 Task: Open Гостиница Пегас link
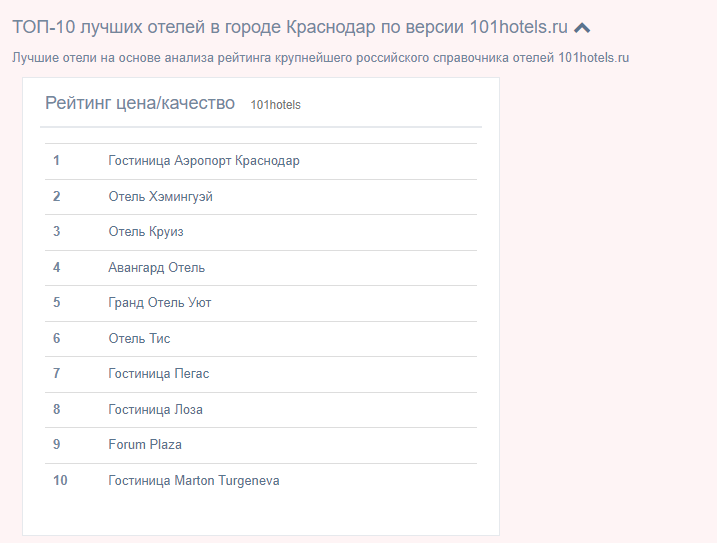click(x=159, y=374)
